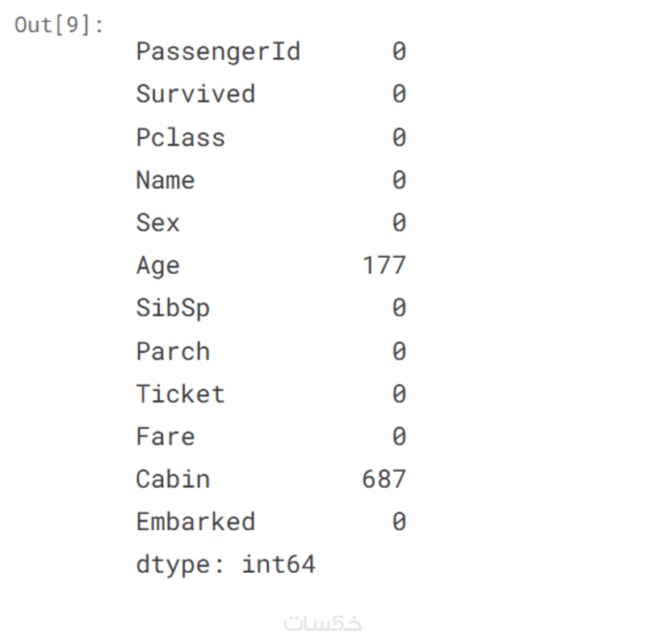The height and width of the screenshot is (644, 646).
Task: Select the Survived column name
Action: tap(195, 95)
